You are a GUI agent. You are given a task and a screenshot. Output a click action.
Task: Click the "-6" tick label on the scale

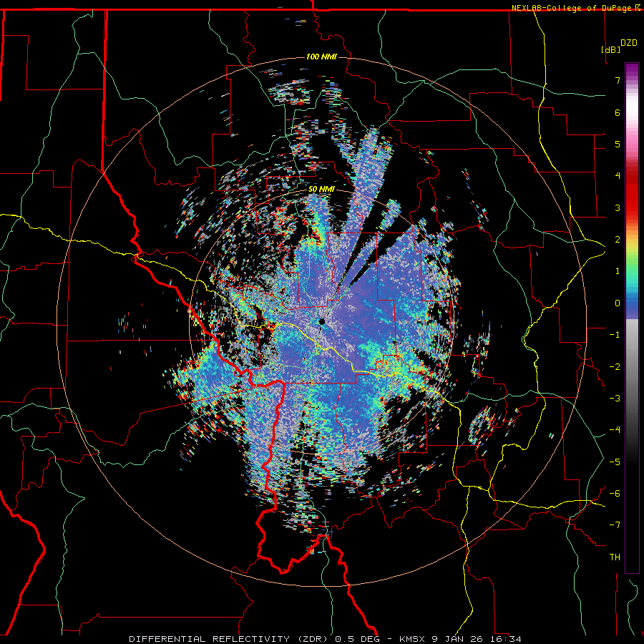tap(615, 494)
